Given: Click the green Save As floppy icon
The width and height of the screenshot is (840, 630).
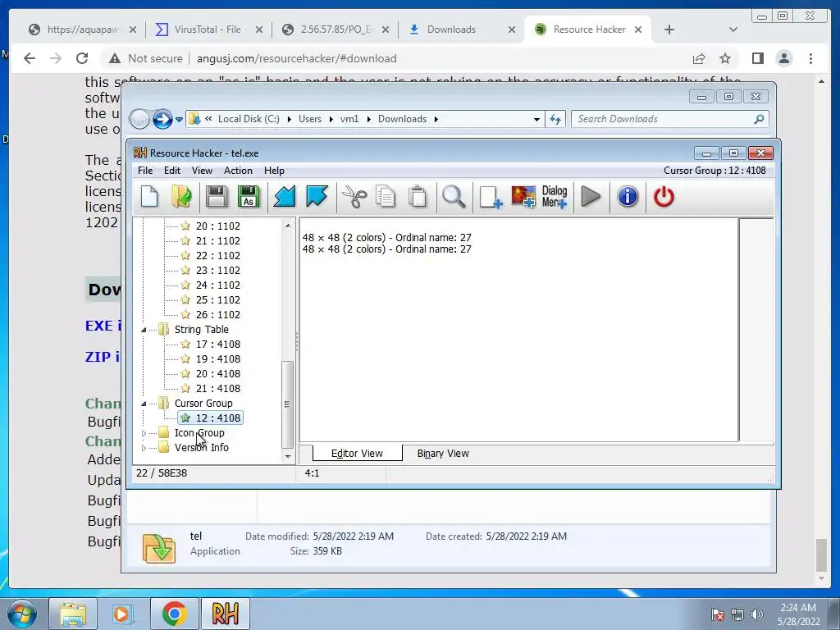Looking at the screenshot, I should tap(249, 197).
